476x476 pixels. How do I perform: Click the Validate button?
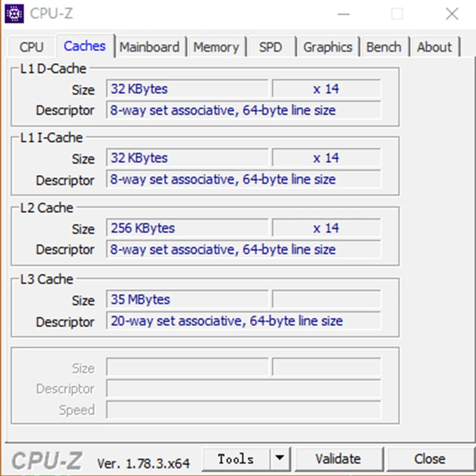click(x=338, y=459)
